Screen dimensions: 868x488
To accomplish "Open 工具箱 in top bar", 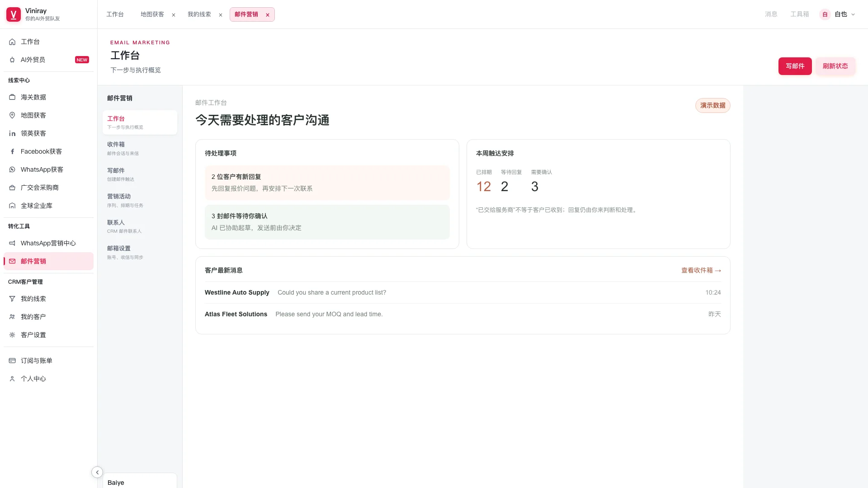I will (x=799, y=14).
